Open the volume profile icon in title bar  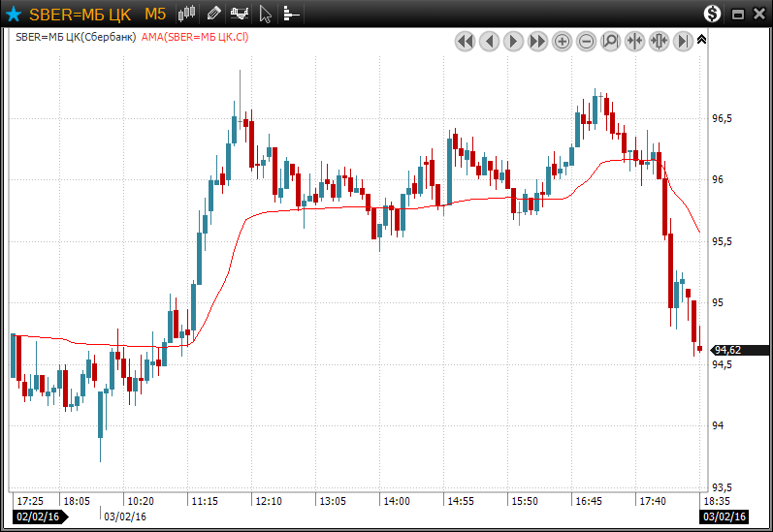click(x=290, y=14)
